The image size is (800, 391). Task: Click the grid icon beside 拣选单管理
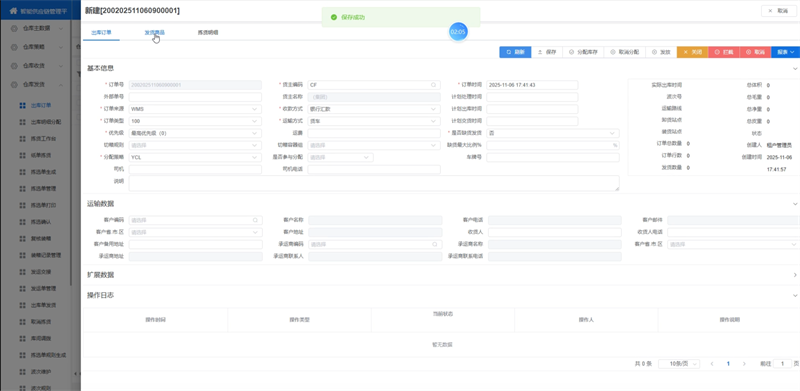pos(22,189)
